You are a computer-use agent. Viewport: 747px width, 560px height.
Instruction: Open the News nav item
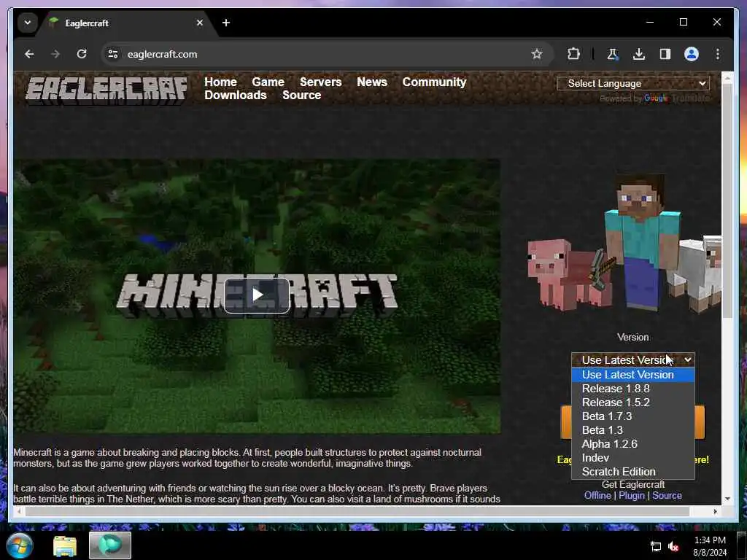[x=372, y=82]
